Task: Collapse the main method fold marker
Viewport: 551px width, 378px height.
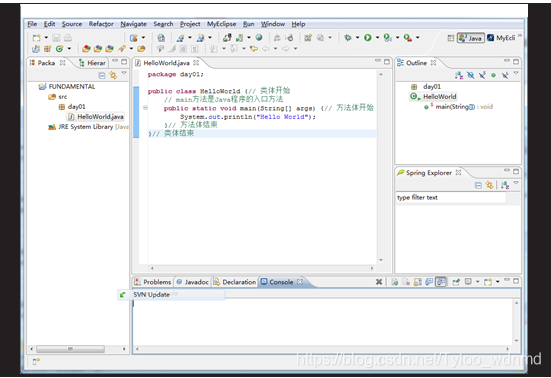Action: pos(145,108)
